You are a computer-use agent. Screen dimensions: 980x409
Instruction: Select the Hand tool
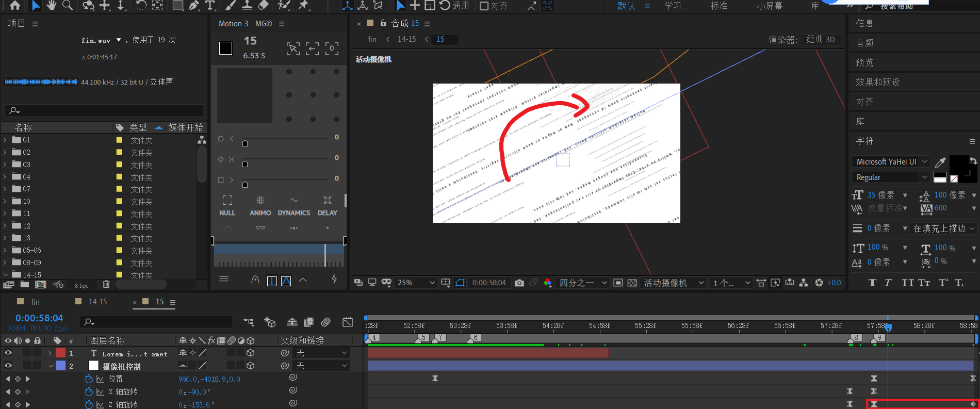point(51,5)
